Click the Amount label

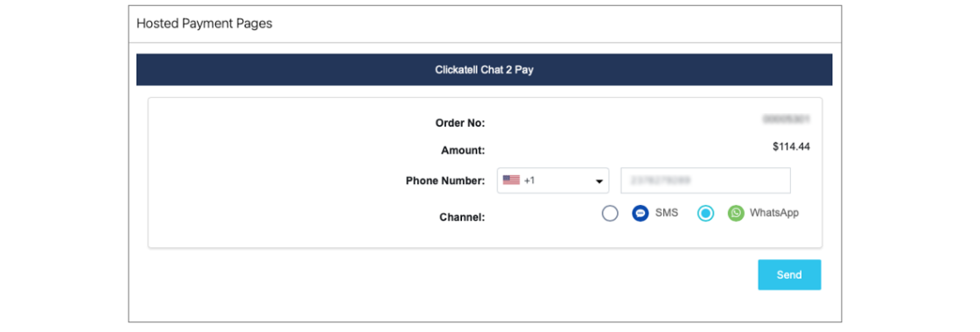click(x=463, y=151)
